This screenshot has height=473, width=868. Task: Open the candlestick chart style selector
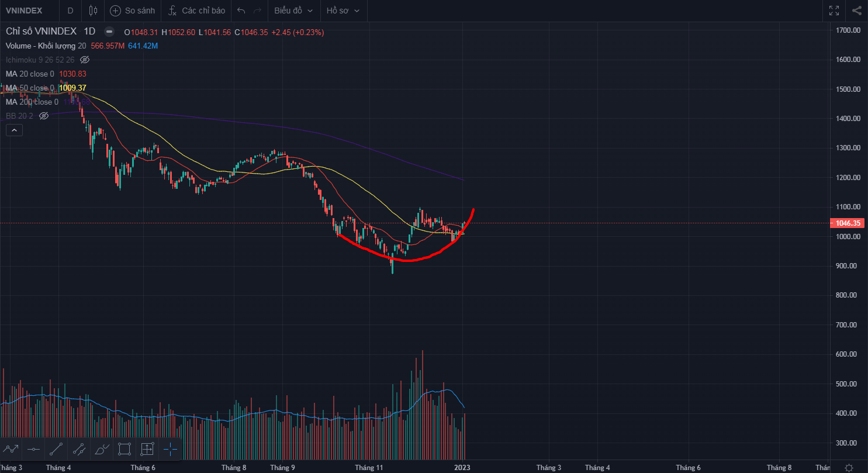pos(93,11)
